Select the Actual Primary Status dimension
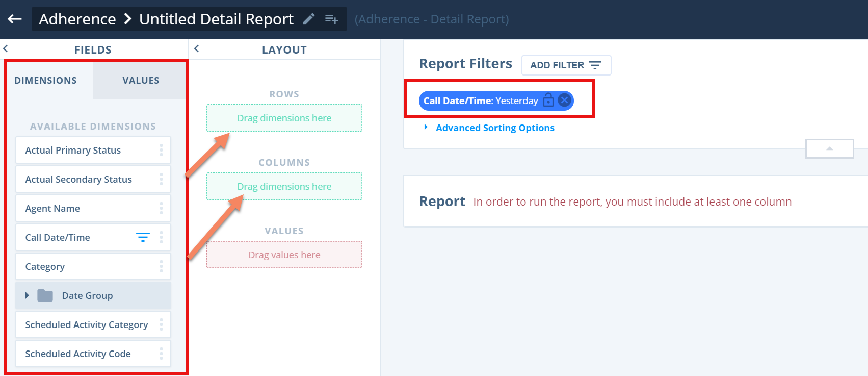This screenshot has width=868, height=376. 93,150
